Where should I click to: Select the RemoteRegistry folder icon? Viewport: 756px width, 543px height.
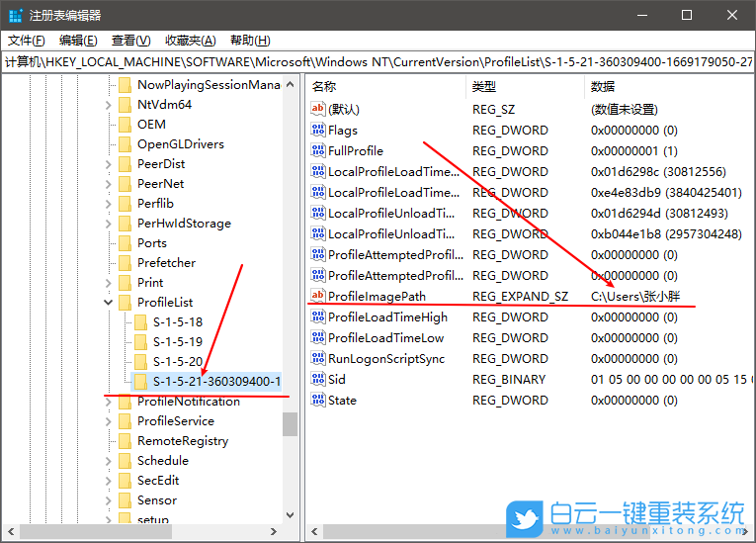pyautogui.click(x=125, y=441)
